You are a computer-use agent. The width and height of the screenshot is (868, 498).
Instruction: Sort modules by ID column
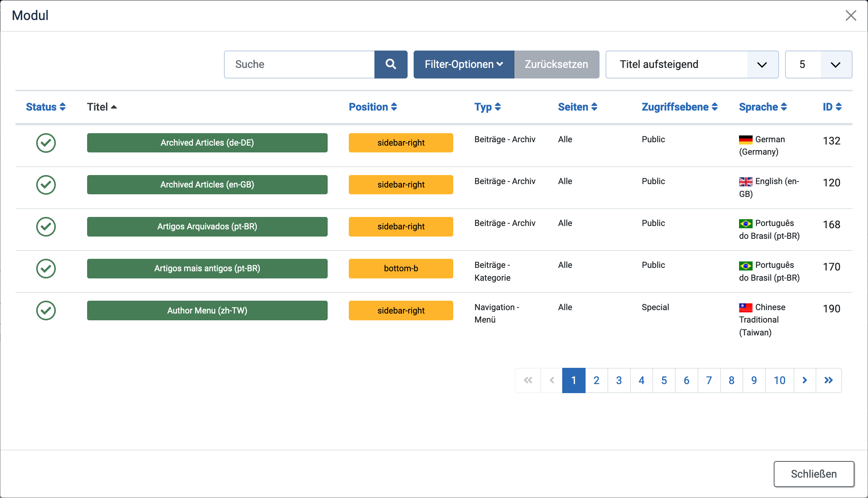pyautogui.click(x=832, y=107)
